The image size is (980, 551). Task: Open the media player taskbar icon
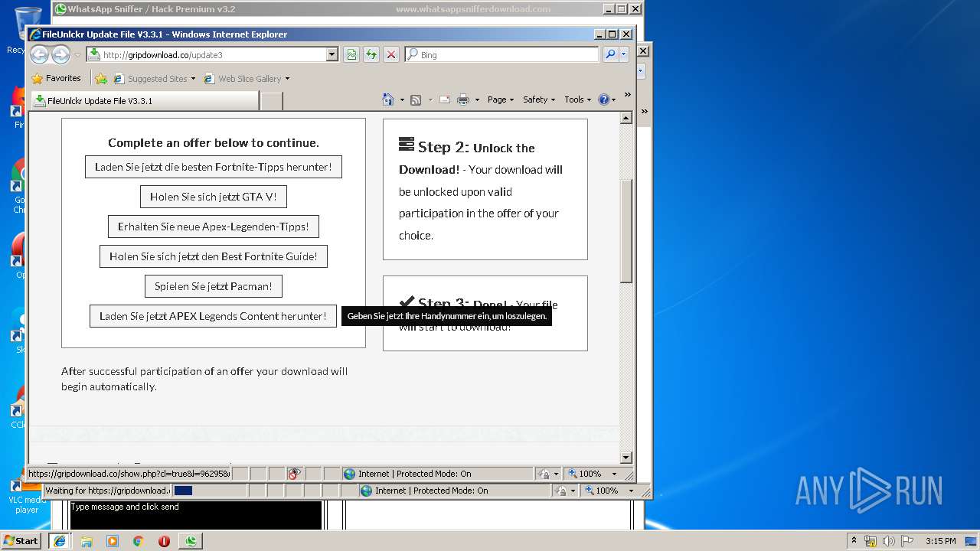113,540
